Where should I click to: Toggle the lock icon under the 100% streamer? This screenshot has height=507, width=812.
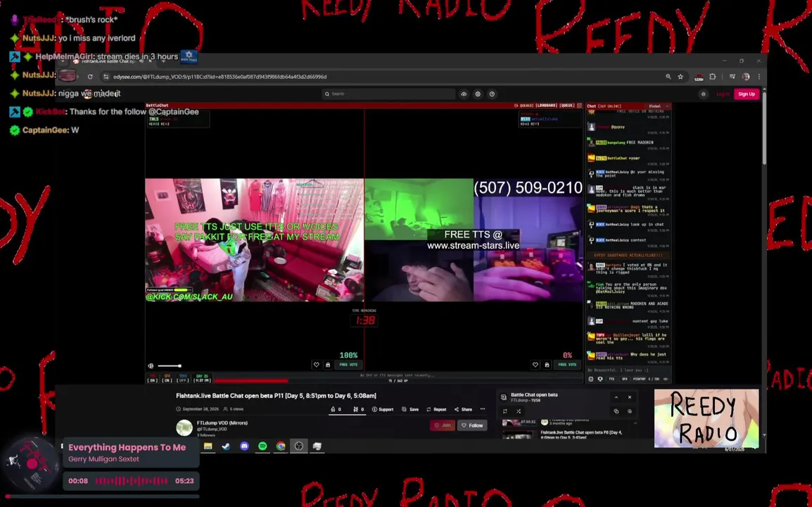(328, 365)
